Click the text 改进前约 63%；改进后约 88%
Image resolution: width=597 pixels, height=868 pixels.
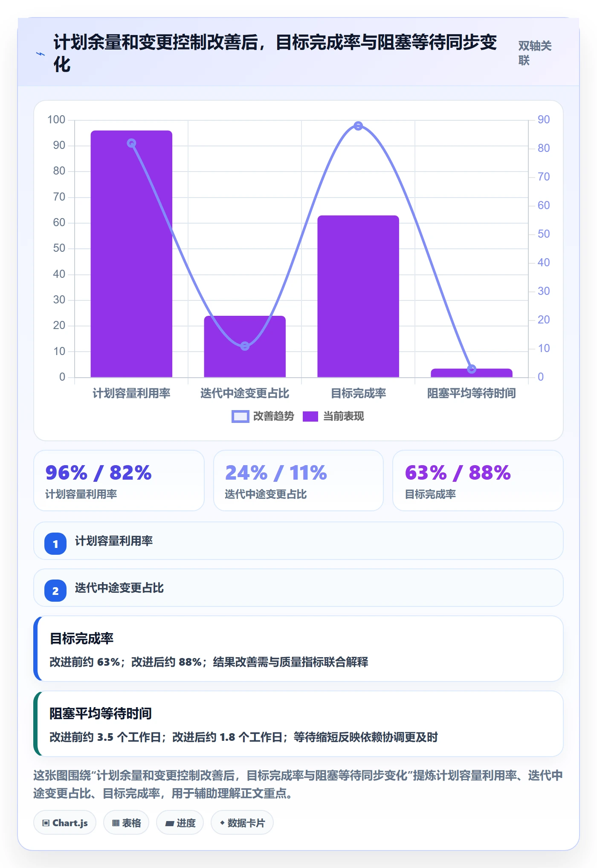(x=125, y=662)
